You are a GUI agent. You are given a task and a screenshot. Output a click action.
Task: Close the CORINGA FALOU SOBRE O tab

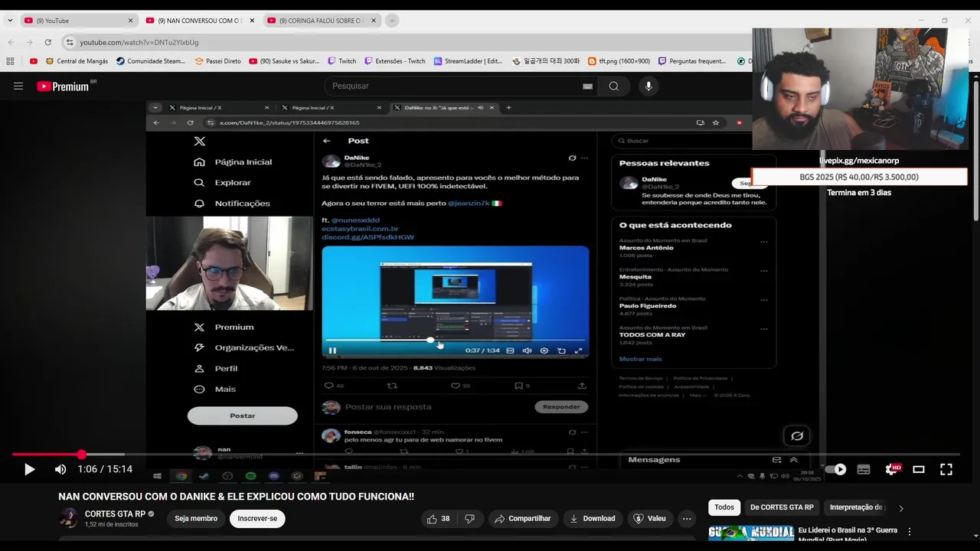click(x=374, y=21)
